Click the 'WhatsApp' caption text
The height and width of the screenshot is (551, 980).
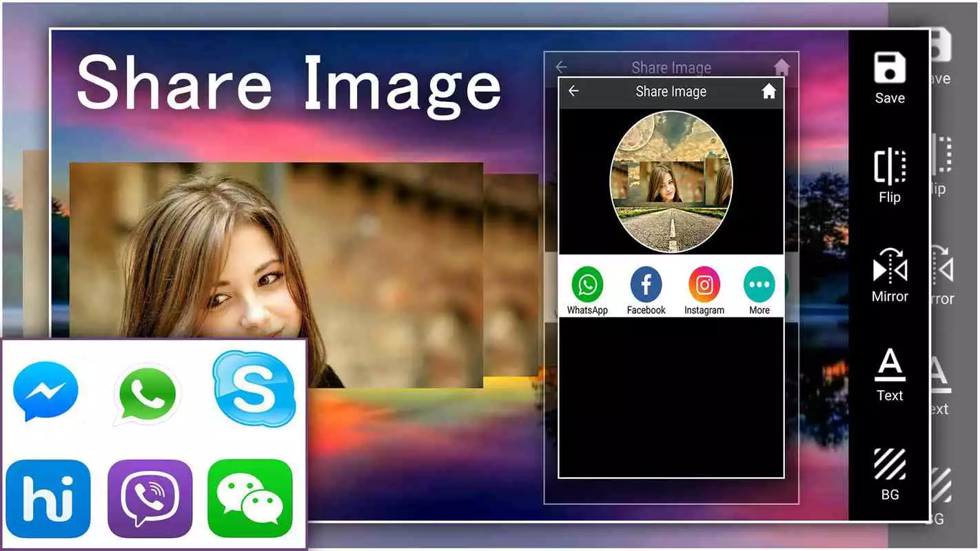587,311
